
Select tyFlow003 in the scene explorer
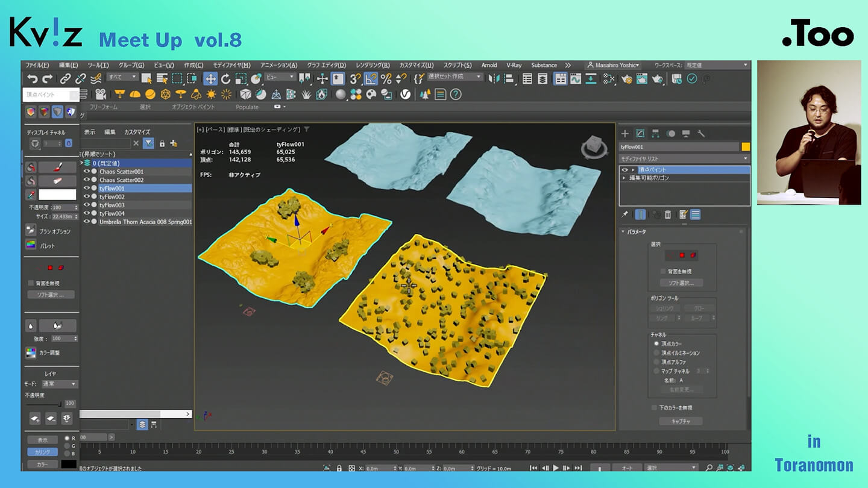[112, 205]
